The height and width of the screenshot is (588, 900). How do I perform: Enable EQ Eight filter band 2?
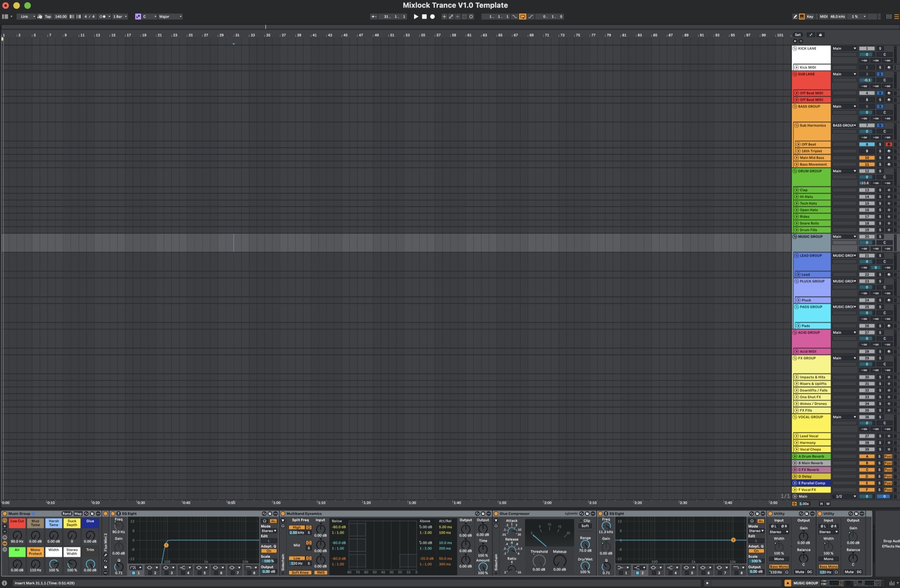(150, 573)
